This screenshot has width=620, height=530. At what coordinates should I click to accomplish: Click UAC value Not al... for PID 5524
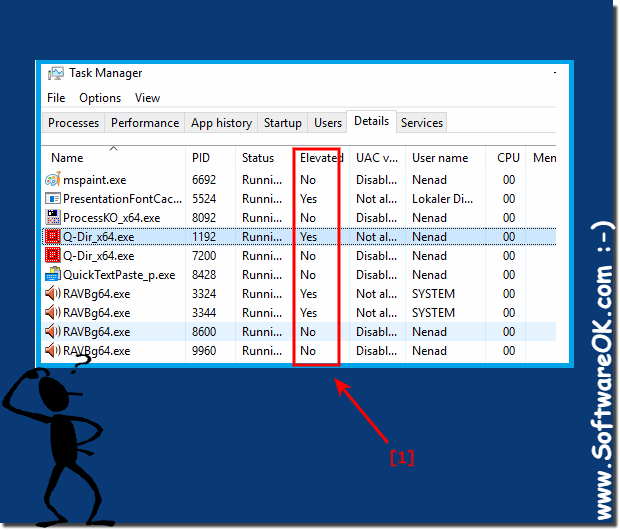click(x=376, y=199)
